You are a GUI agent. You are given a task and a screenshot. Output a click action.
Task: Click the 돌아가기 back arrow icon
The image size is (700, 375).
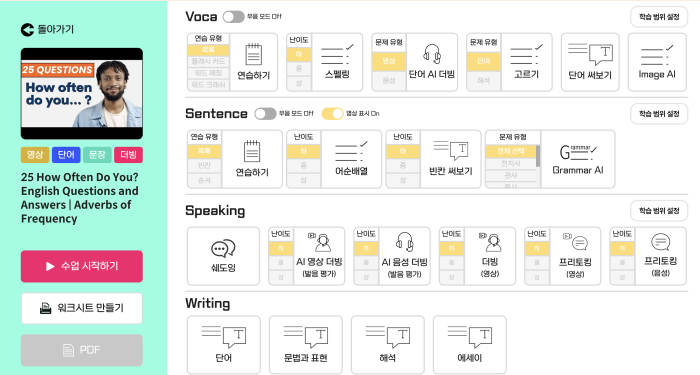click(x=27, y=30)
